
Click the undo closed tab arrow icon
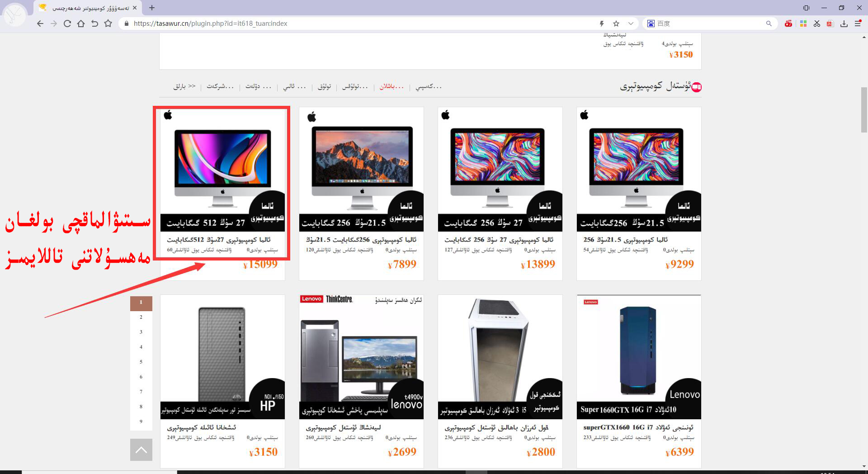(94, 24)
